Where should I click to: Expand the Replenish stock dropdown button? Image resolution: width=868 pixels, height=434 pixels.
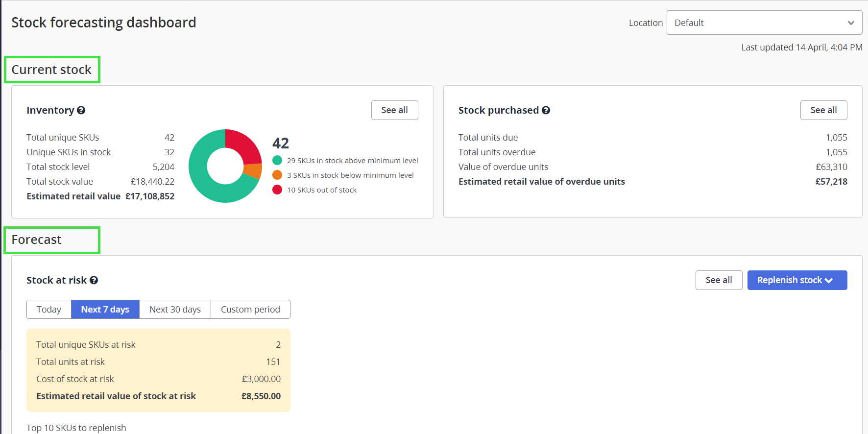click(x=796, y=280)
